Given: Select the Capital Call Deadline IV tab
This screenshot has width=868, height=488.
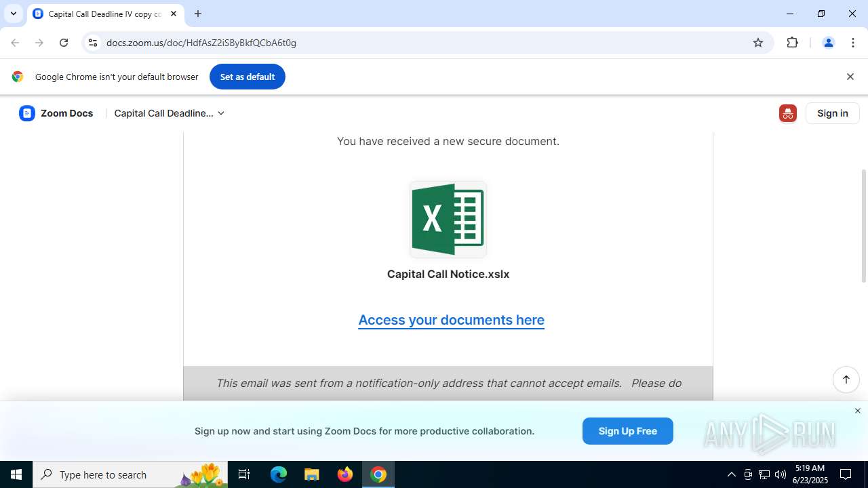Looking at the screenshot, I should pos(105,14).
